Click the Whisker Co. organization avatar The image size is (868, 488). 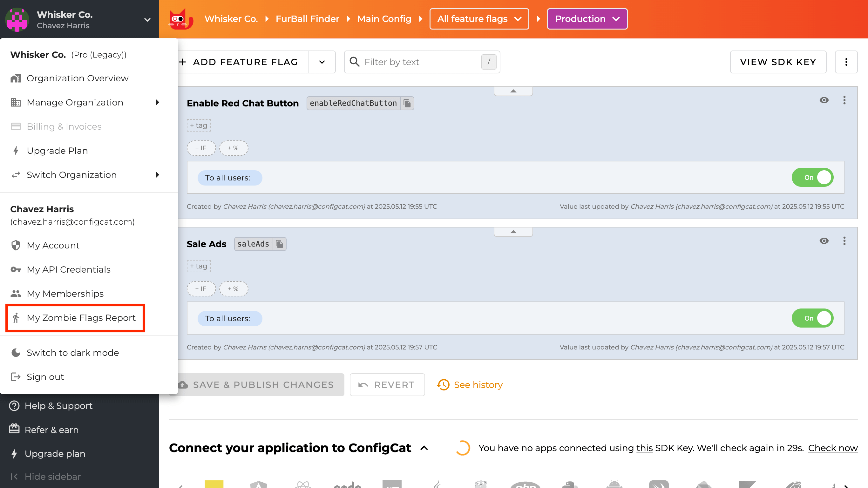pos(17,20)
